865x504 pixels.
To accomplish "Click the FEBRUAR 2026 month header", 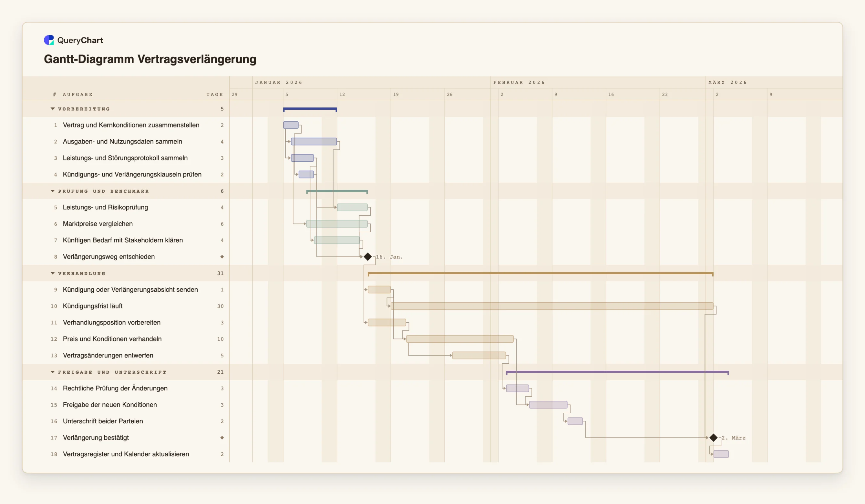I will pos(519,82).
